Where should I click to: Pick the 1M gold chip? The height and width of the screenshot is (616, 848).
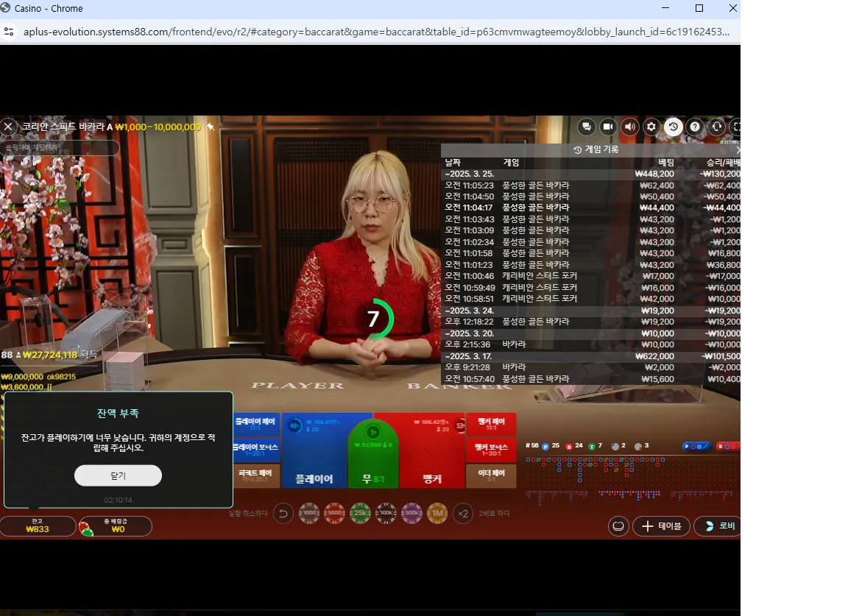(437, 513)
